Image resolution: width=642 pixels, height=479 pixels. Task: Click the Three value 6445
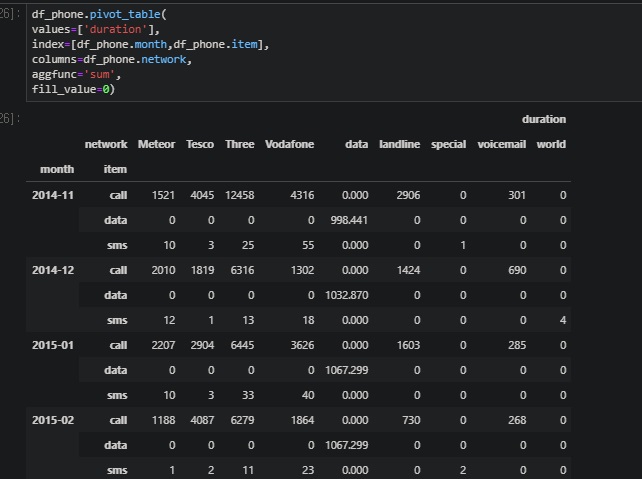pos(242,345)
